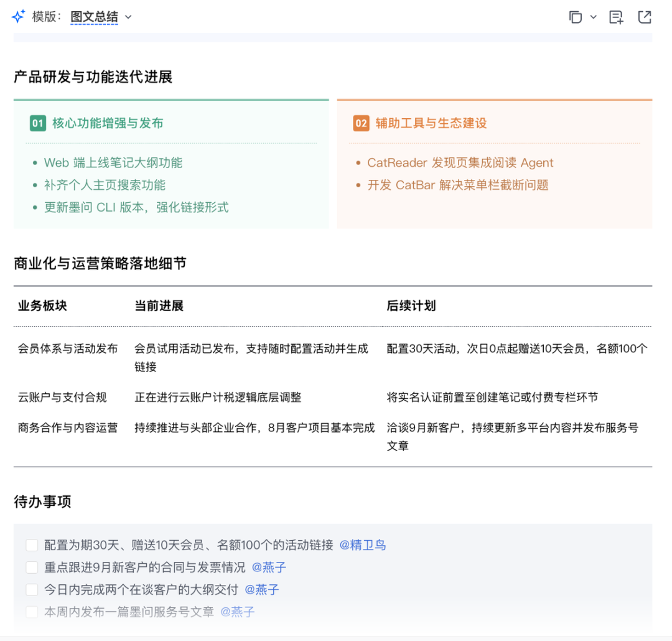Click the 会员体系与活动发布 table cell
This screenshot has height=641, width=672.
[x=68, y=349]
